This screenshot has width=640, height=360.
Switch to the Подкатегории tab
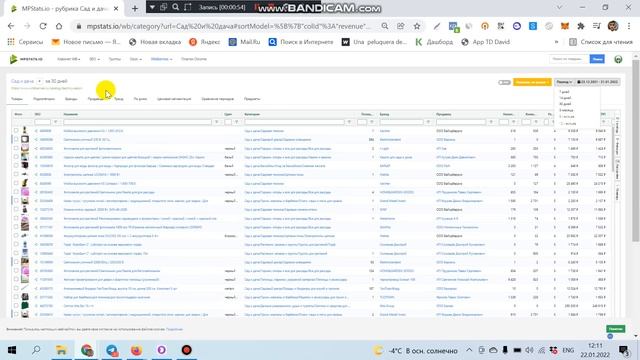tap(44, 99)
